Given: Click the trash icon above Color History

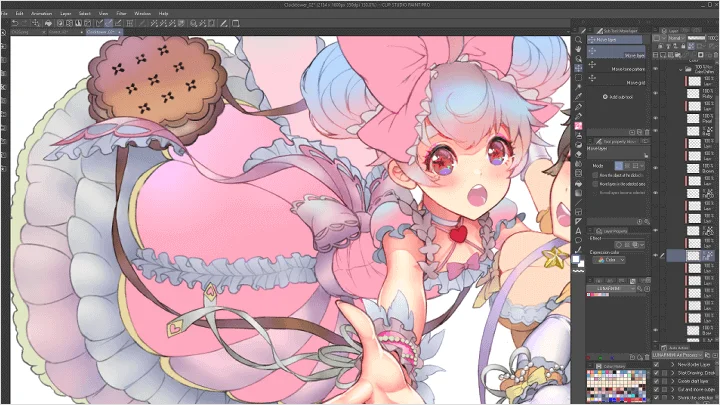Looking at the screenshot, I should tap(647, 357).
